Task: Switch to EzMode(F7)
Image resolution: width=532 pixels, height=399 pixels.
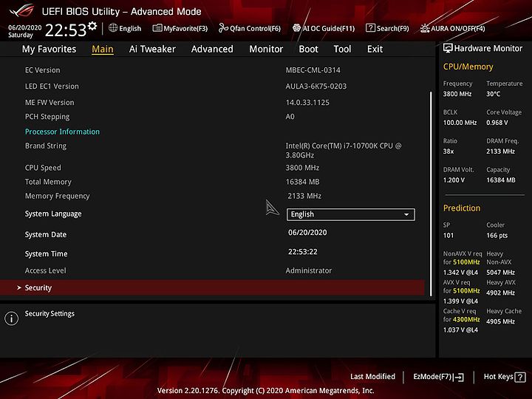Action: click(438, 377)
